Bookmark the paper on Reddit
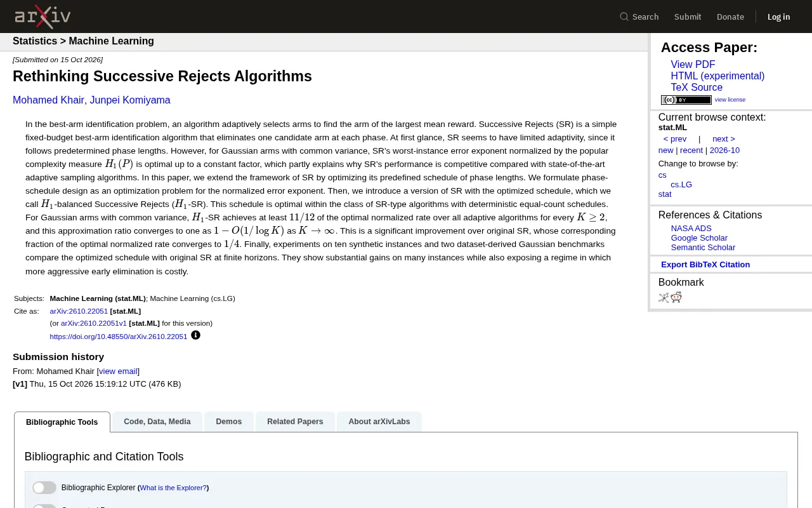This screenshot has height=508, width=812. 676,297
